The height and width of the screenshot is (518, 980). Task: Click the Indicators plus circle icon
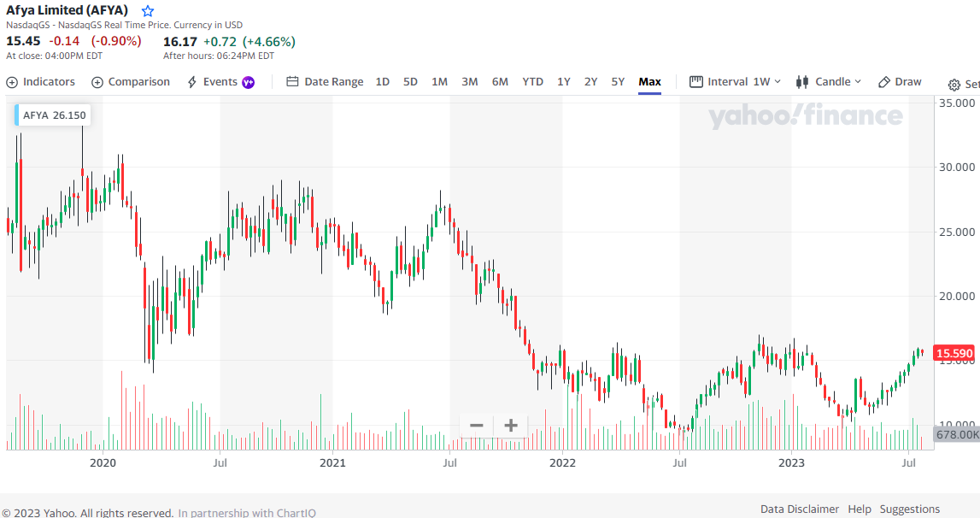point(12,83)
